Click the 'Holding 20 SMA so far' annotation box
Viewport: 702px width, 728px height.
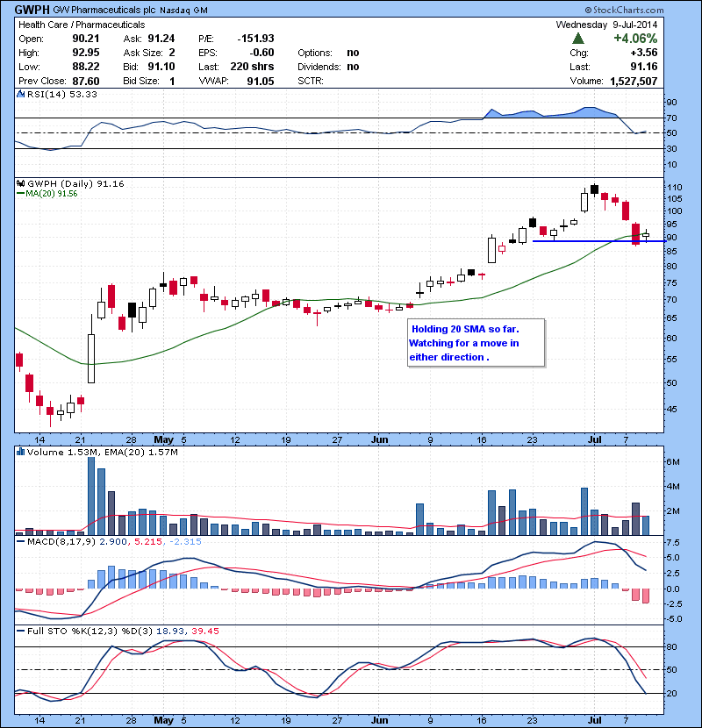[476, 343]
